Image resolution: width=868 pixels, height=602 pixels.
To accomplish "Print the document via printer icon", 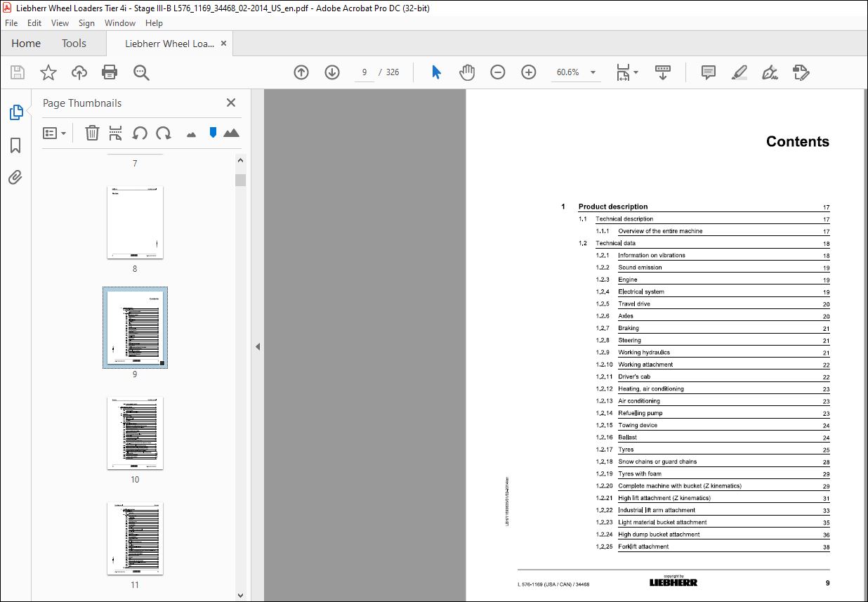I will pos(110,72).
